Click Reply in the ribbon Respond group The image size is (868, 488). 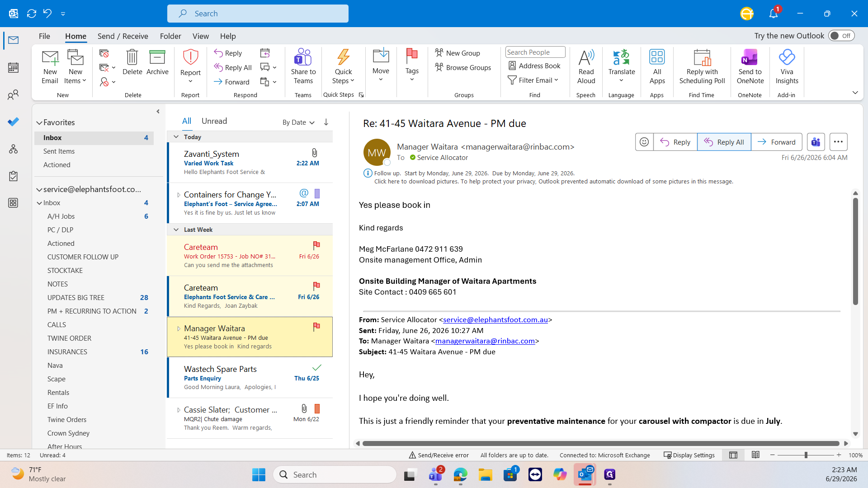[x=228, y=53]
